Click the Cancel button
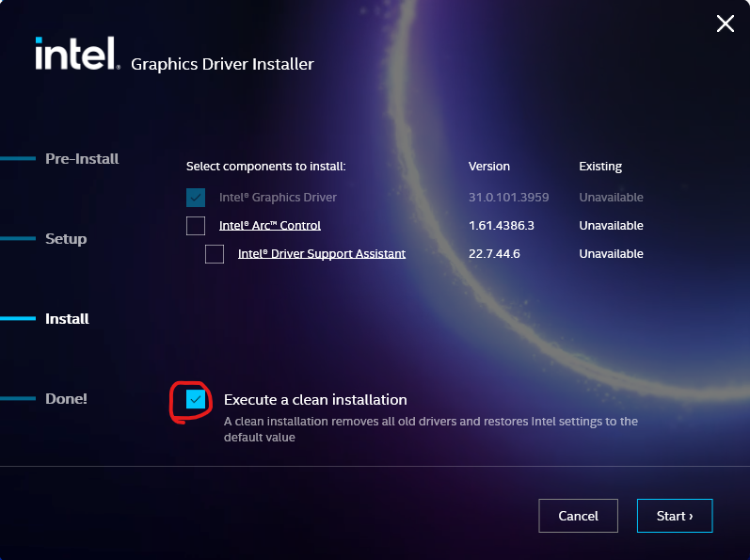 [x=578, y=516]
